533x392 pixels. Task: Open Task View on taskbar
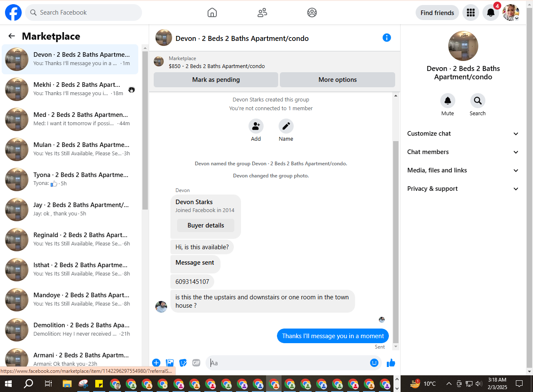[48, 384]
